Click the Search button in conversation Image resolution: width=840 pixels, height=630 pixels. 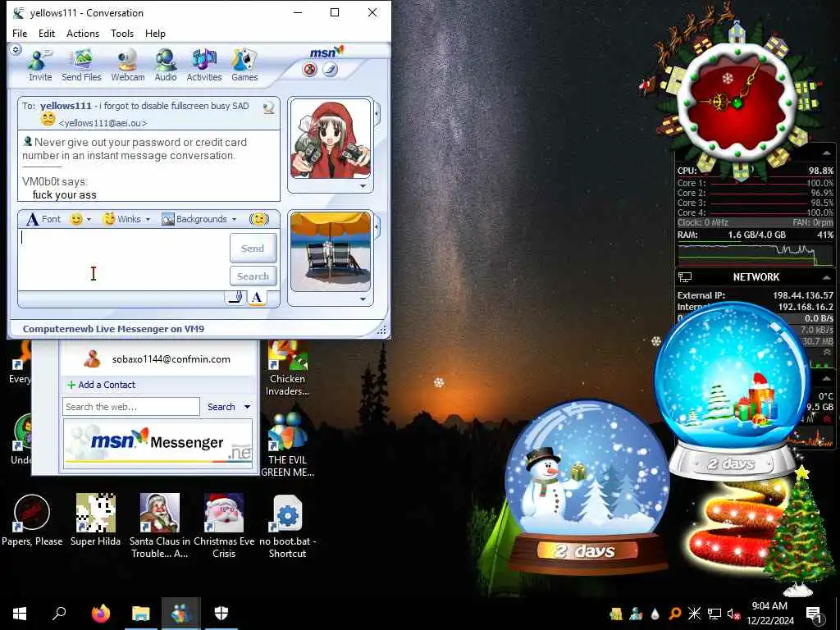253,276
